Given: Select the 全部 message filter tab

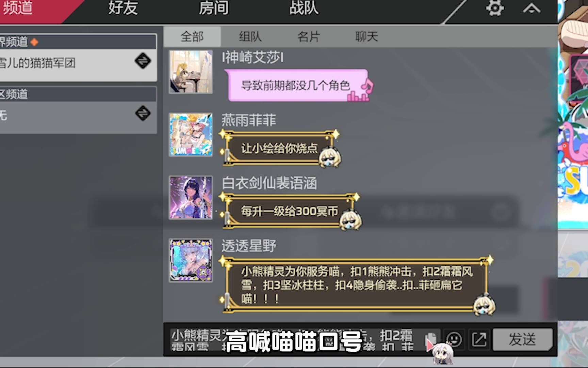Looking at the screenshot, I should [x=192, y=36].
